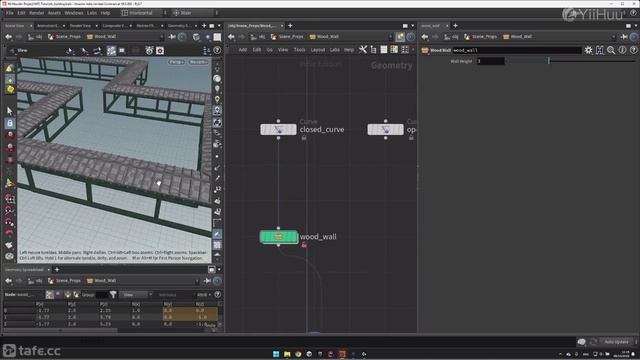Toggle pin on the parameter pane
This screenshot has height=360, width=640.
click(x=624, y=37)
